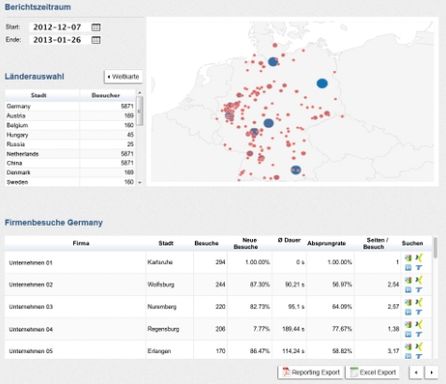Click the blue T search icon for Unternehmen 02

[419, 290]
